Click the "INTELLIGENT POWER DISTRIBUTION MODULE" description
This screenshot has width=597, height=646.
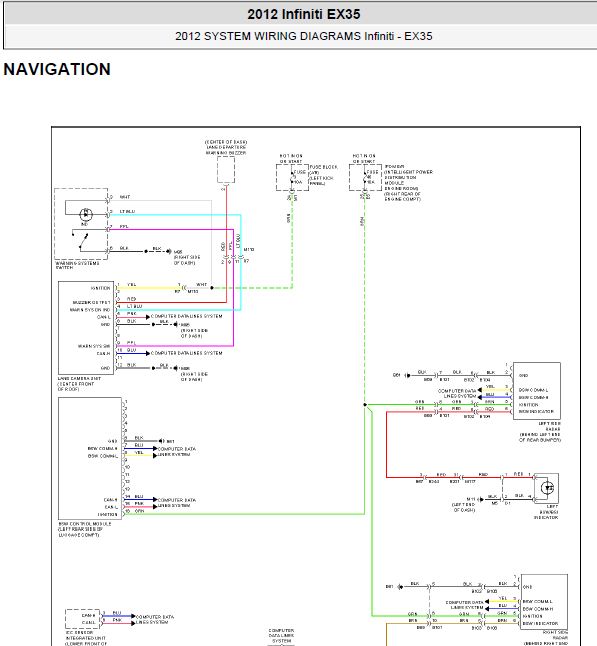[408, 180]
